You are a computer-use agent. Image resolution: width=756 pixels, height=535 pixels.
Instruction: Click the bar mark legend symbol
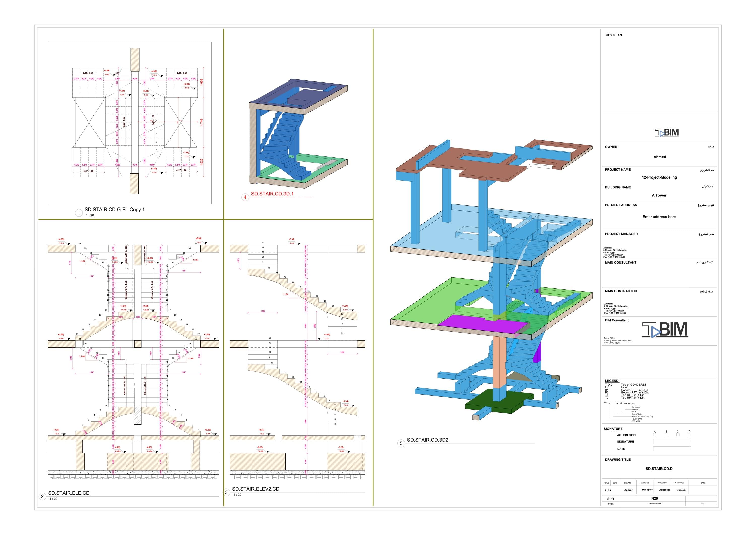point(605,403)
